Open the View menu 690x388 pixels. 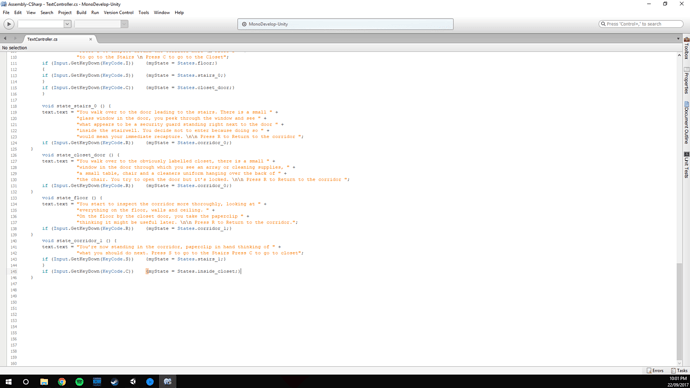[x=31, y=13]
